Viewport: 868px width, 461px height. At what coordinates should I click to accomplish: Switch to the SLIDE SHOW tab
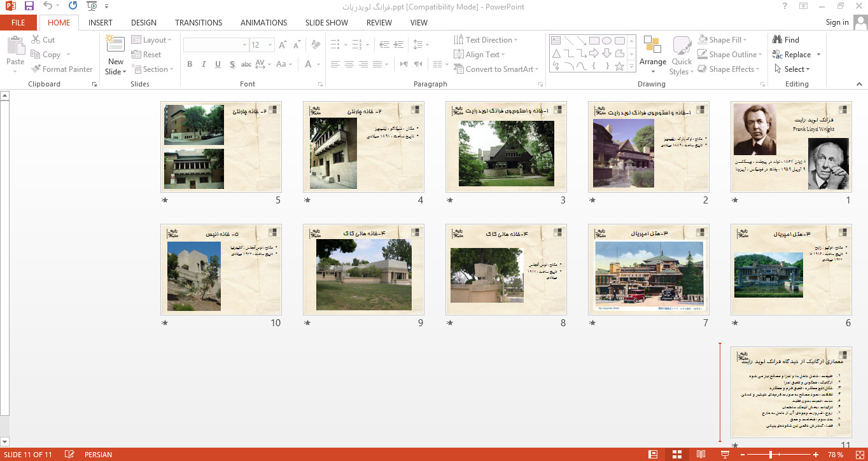[326, 22]
